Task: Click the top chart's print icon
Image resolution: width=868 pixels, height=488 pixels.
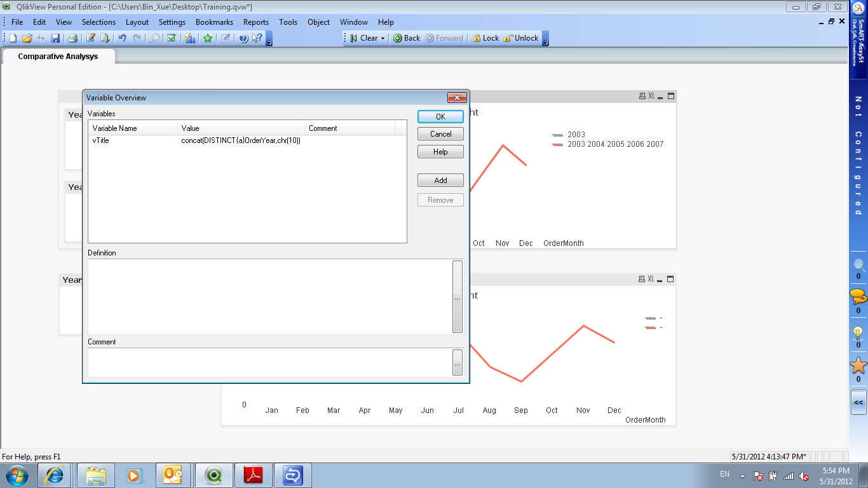Action: [x=642, y=96]
